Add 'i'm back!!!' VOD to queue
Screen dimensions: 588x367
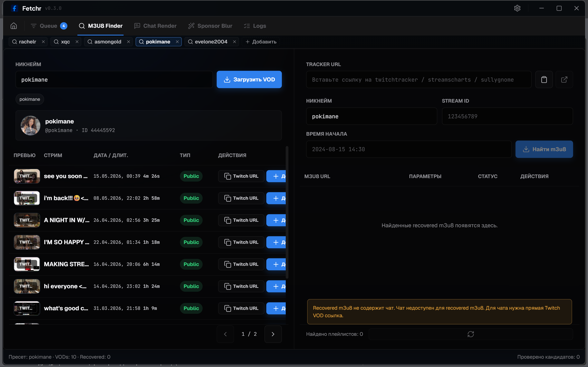click(x=276, y=198)
